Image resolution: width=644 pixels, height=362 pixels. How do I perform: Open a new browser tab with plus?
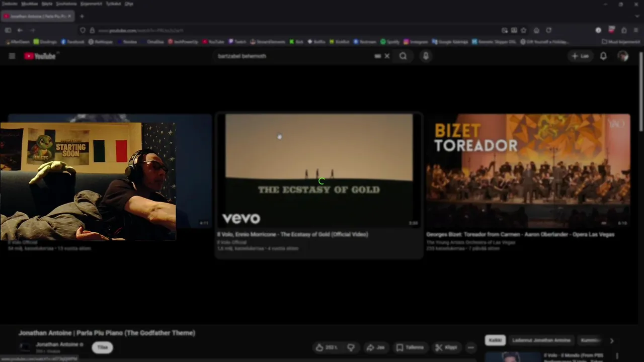[82, 16]
